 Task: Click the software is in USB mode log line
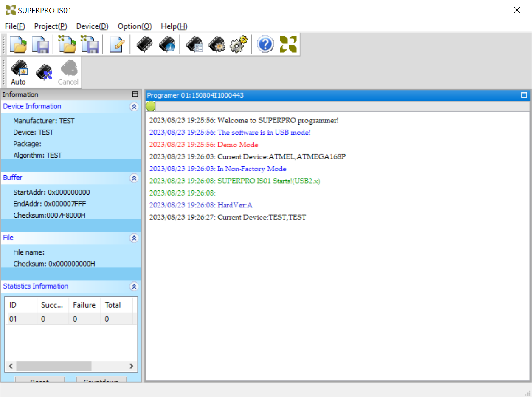[230, 132]
